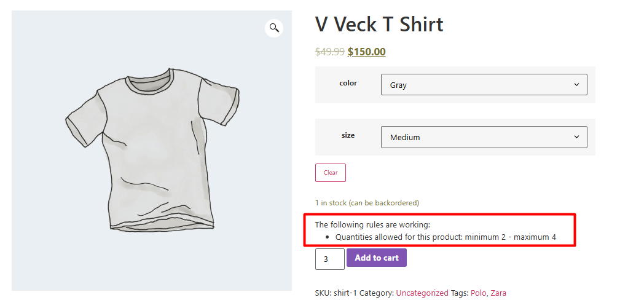The height and width of the screenshot is (308, 644).
Task: Follow the Zara tag link
Action: point(498,293)
